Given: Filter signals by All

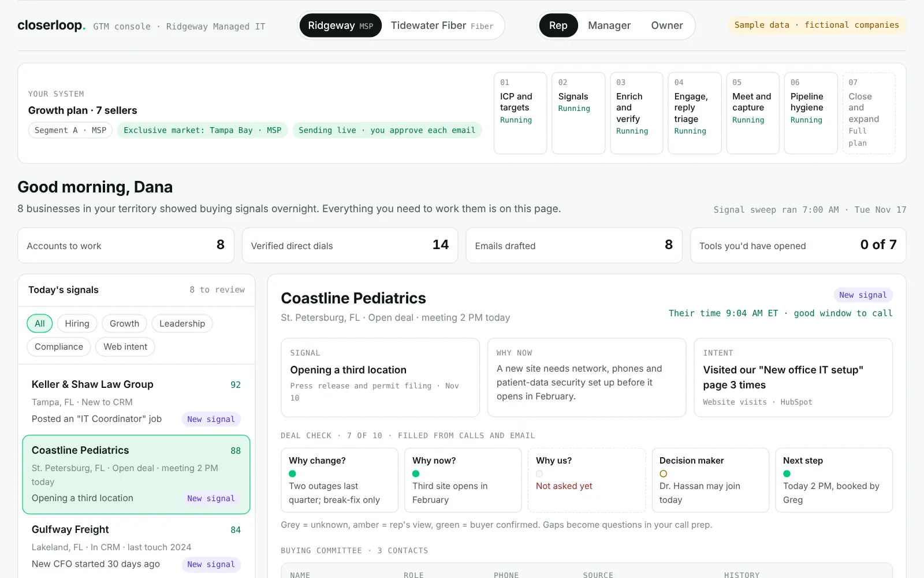Looking at the screenshot, I should [40, 323].
